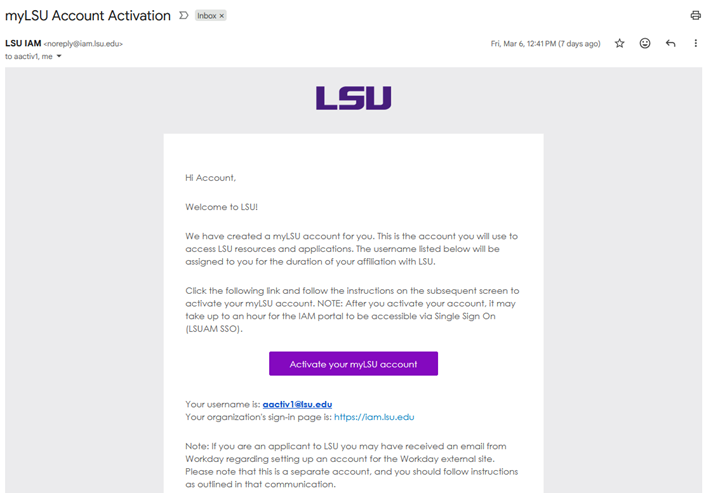Click the myLSU Account Activation subject
The image size is (706, 493).
pos(86,16)
